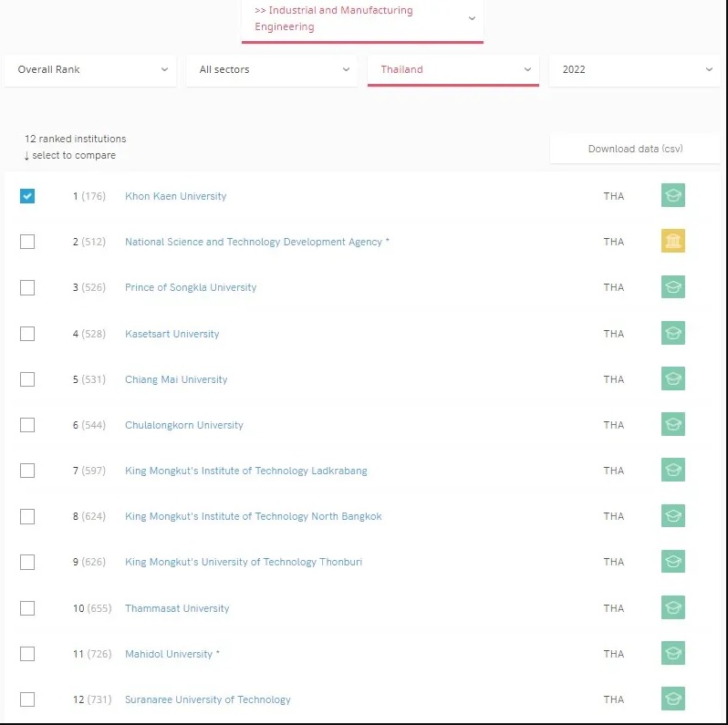Click the sector icon in Kasetsart University row

click(672, 333)
